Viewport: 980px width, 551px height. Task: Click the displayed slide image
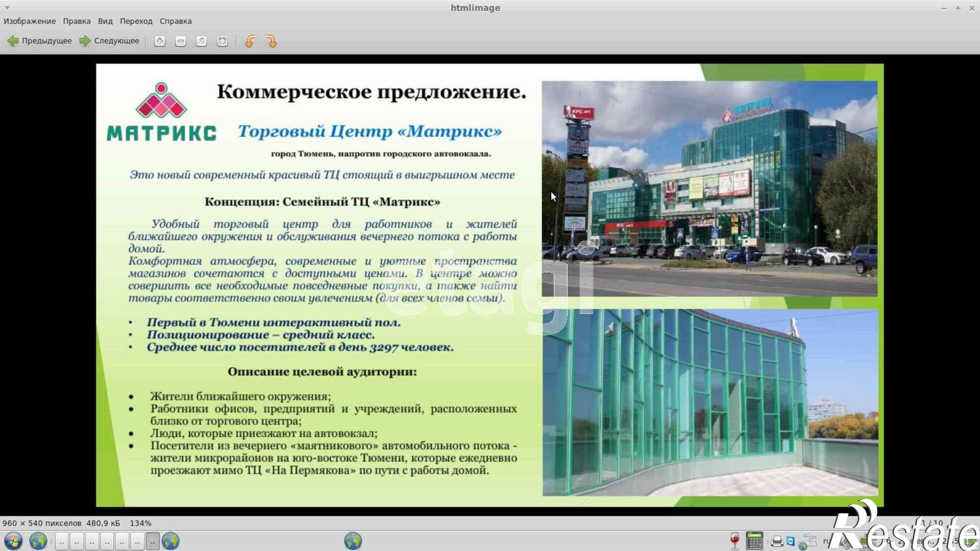(x=490, y=285)
